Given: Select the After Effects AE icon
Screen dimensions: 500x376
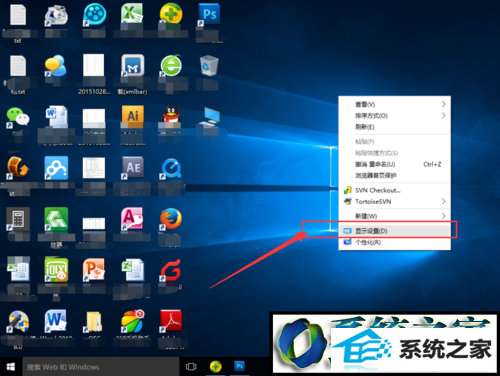Looking at the screenshot, I should [133, 168].
